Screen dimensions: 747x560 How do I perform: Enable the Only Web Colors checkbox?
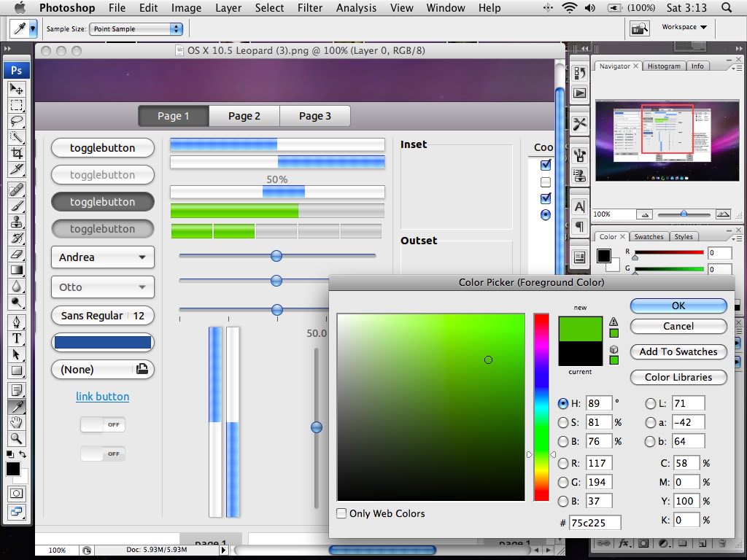point(341,513)
